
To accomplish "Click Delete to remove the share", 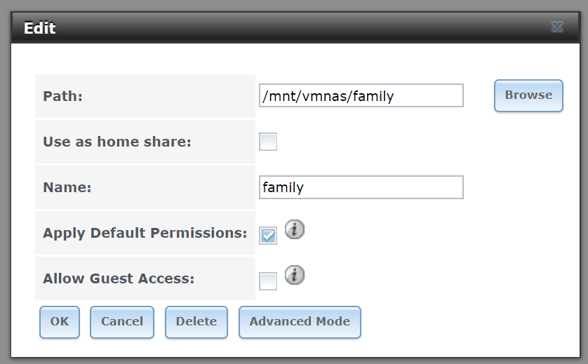I will pyautogui.click(x=196, y=322).
